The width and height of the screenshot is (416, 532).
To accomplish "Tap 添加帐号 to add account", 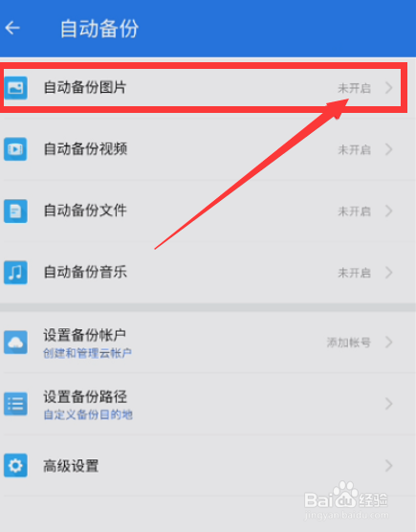I will pos(348,343).
